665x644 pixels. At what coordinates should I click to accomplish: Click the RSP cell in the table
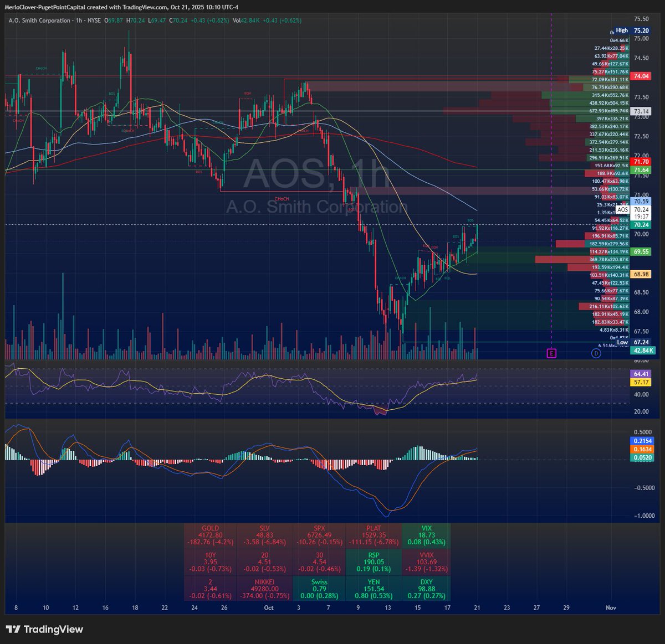374,562
